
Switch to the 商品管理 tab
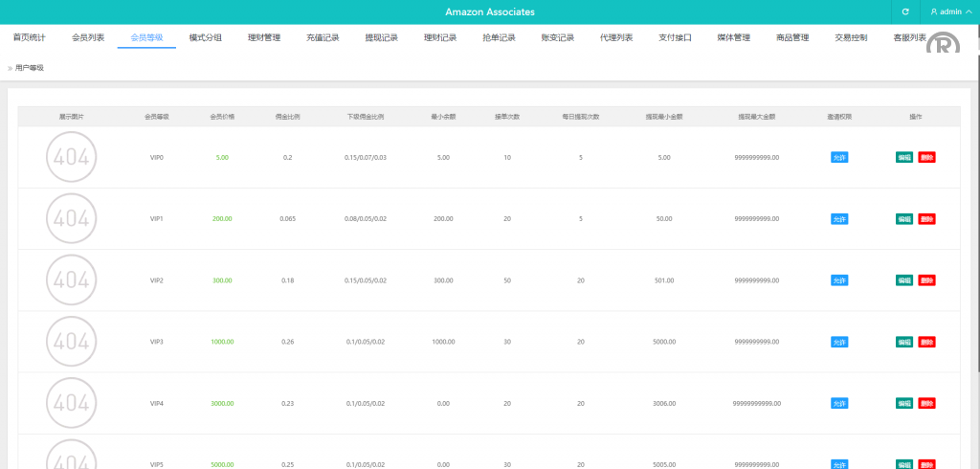[792, 38]
